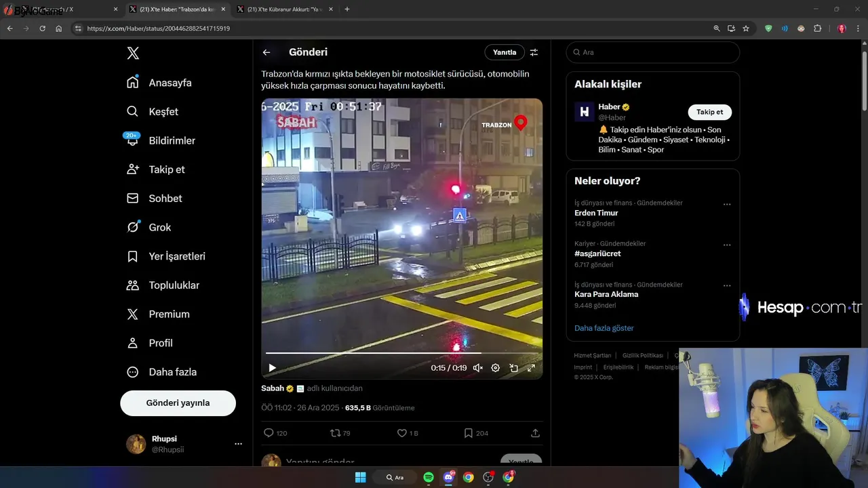Like the post with 1 B
The image size is (868, 488).
pos(408,433)
